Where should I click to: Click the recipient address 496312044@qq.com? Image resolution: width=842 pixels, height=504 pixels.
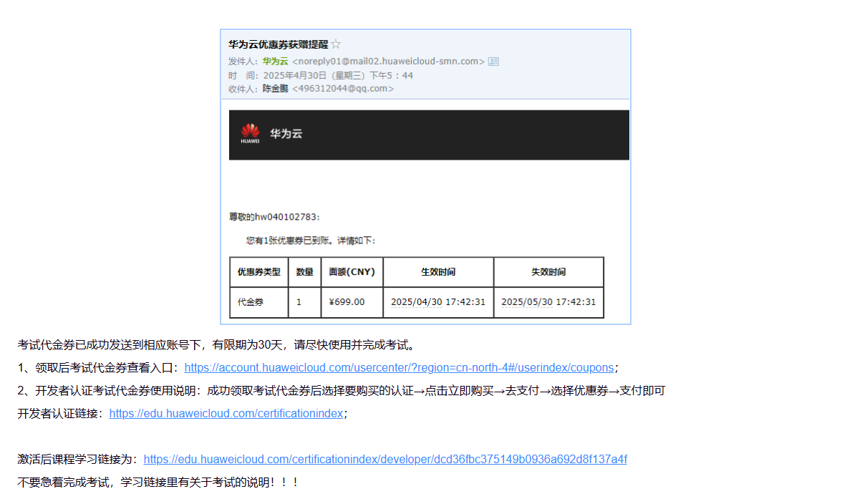pos(343,89)
